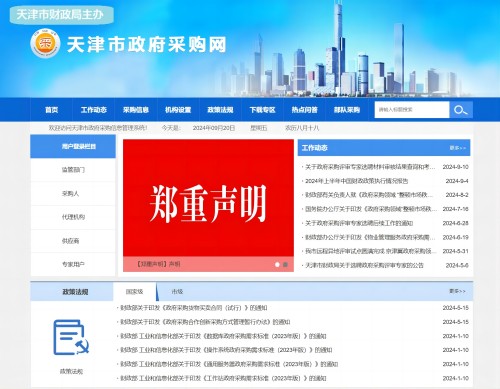Open 通用服务器政府采购需求标准 (2023年版) notice
Screen dimensions: 500x389
click(229, 364)
